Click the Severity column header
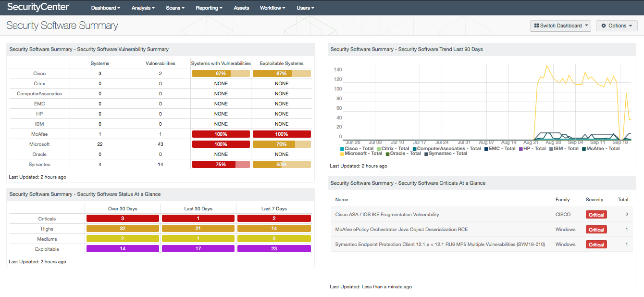Screen dimensions: 644x297 [x=594, y=199]
